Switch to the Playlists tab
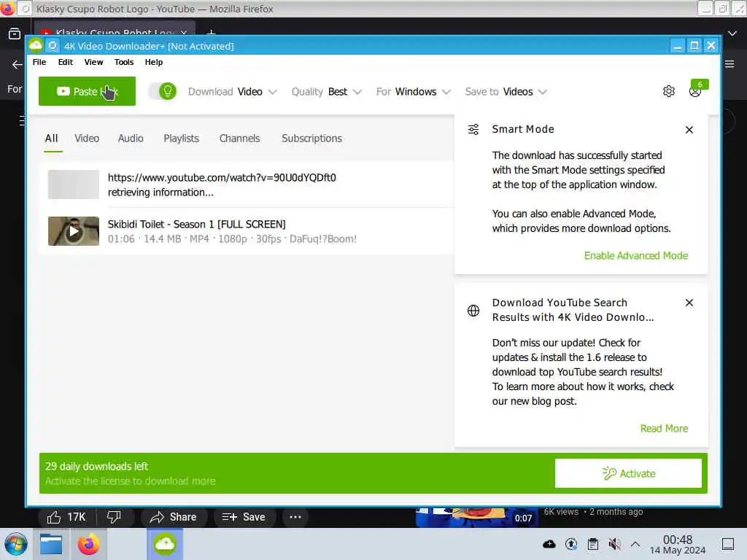This screenshot has width=747, height=560. (x=181, y=139)
